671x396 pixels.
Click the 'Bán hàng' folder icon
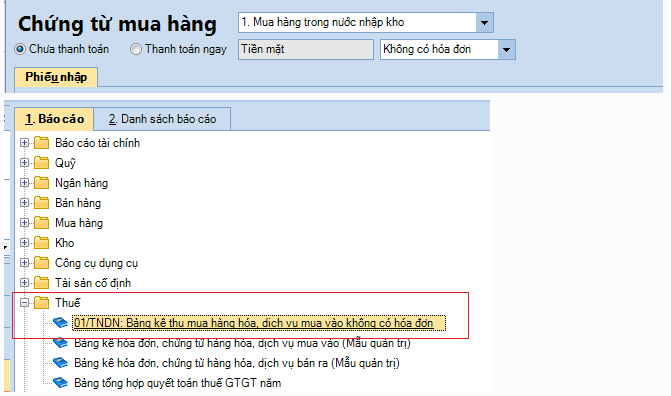pos(42,202)
